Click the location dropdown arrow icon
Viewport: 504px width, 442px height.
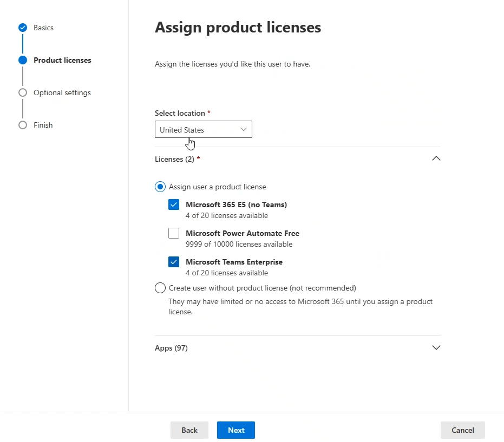[243, 129]
